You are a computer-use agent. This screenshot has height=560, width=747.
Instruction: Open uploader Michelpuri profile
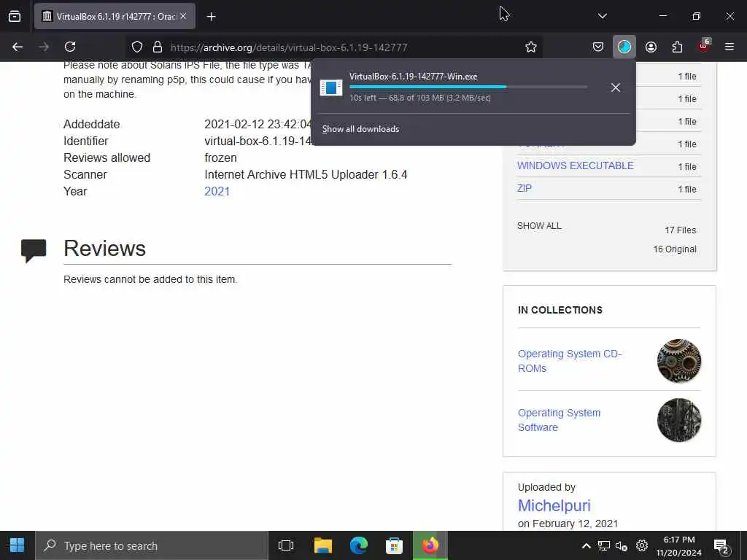tap(554, 505)
